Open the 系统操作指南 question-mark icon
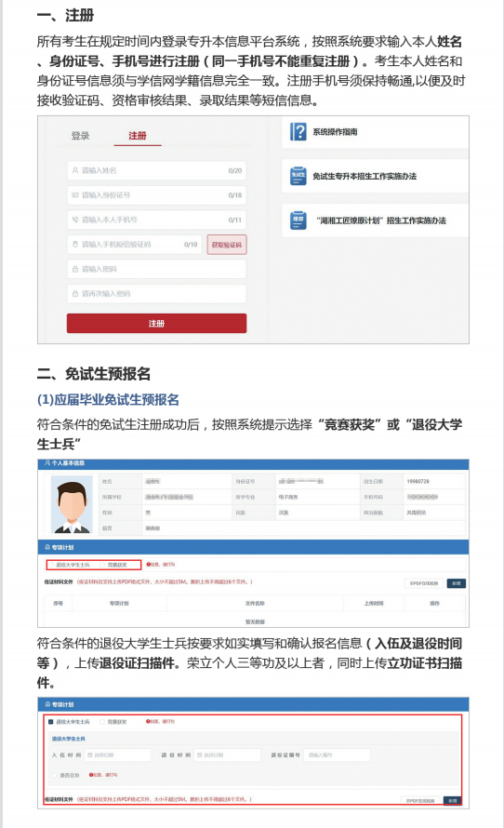This screenshot has height=828, width=504. [298, 131]
